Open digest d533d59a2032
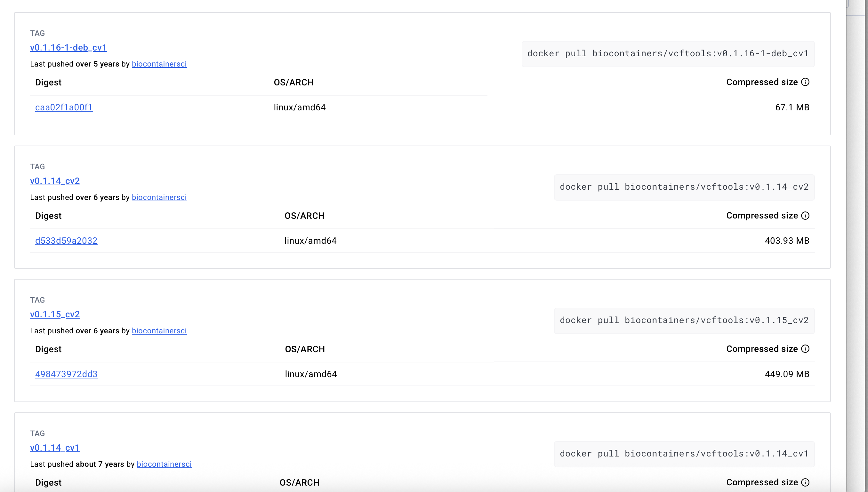Viewport: 868px width, 492px height. 66,241
